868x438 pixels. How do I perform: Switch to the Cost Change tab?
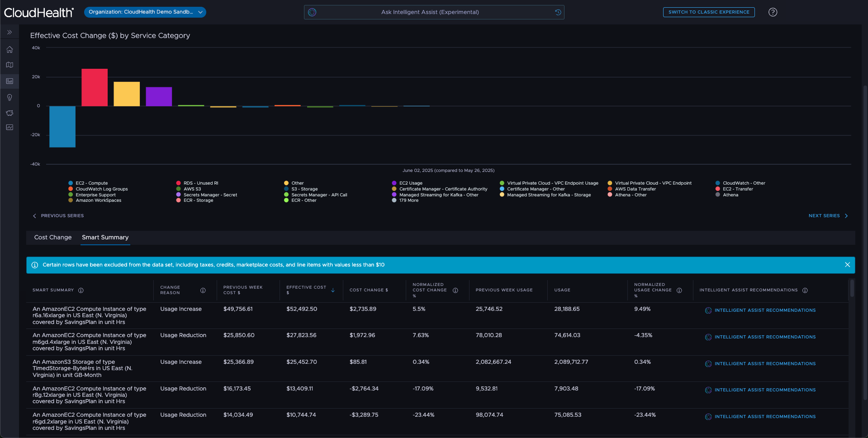tap(53, 238)
